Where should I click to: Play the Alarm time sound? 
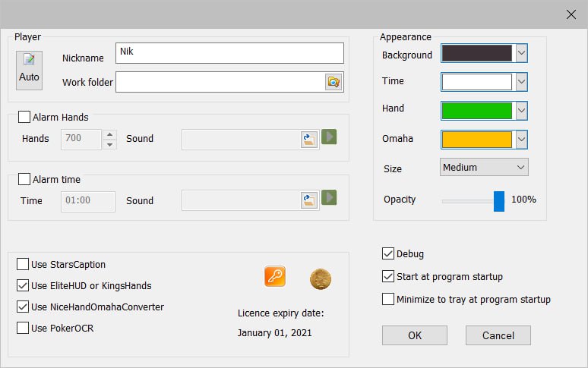329,197
